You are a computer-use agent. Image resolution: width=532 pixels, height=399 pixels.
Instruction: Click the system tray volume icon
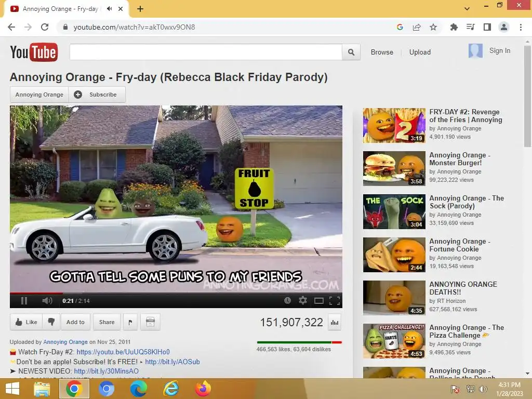tap(483, 389)
